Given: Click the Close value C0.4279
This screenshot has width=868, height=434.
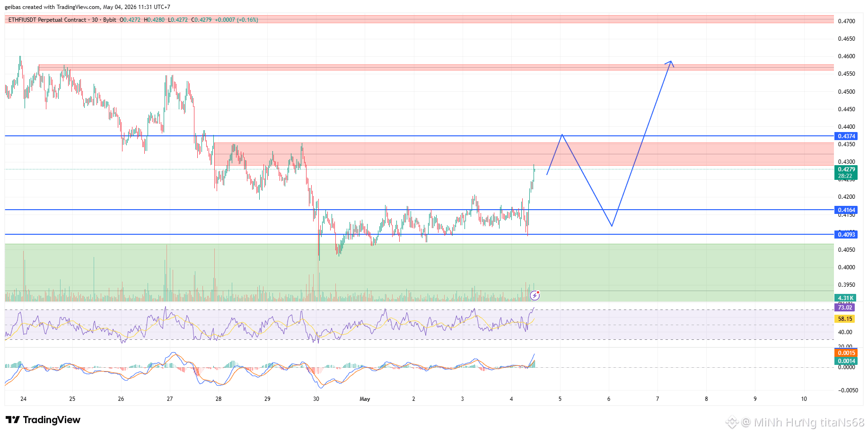Looking at the screenshot, I should pos(202,20).
